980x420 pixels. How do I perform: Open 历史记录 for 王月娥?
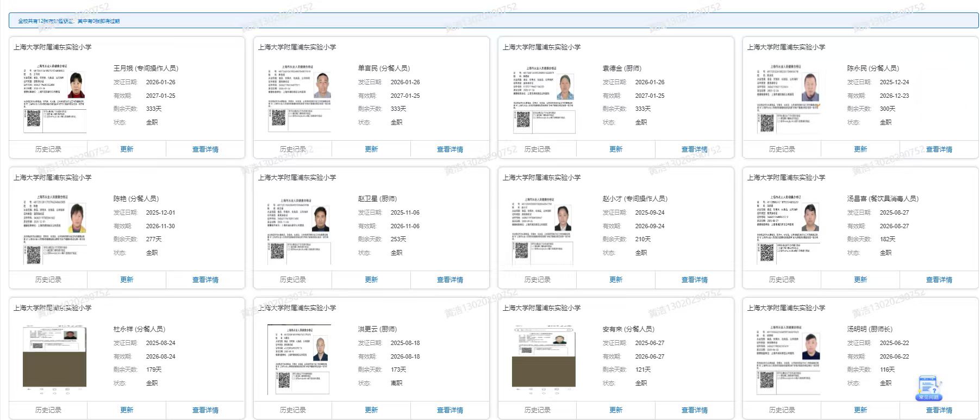[48, 149]
